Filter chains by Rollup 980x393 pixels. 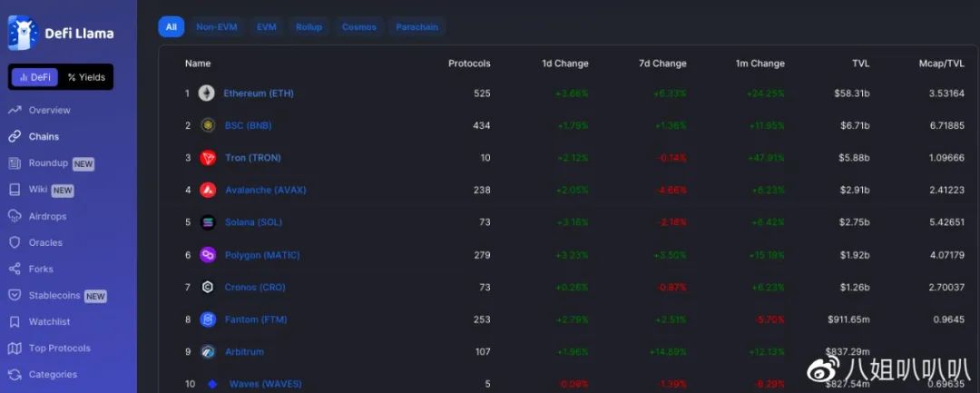[309, 27]
